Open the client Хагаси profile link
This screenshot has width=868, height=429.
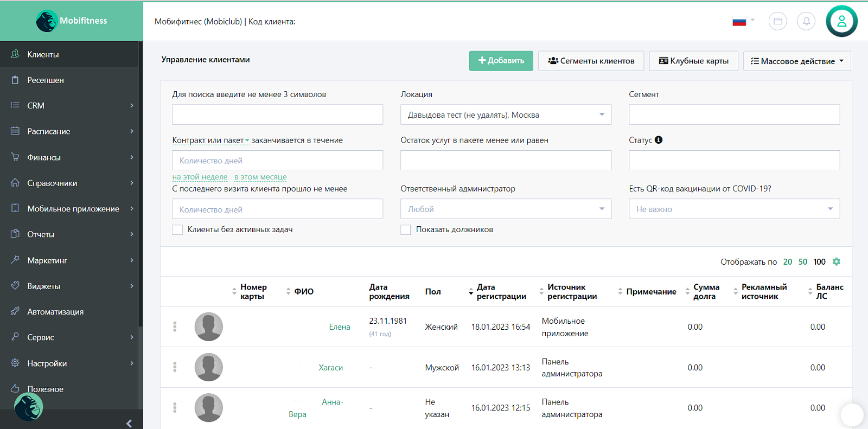[x=330, y=367]
